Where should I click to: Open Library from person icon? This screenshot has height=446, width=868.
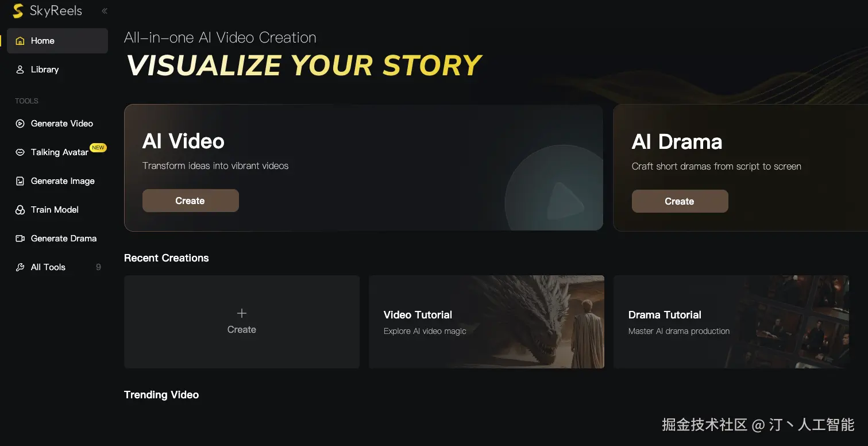click(x=20, y=70)
